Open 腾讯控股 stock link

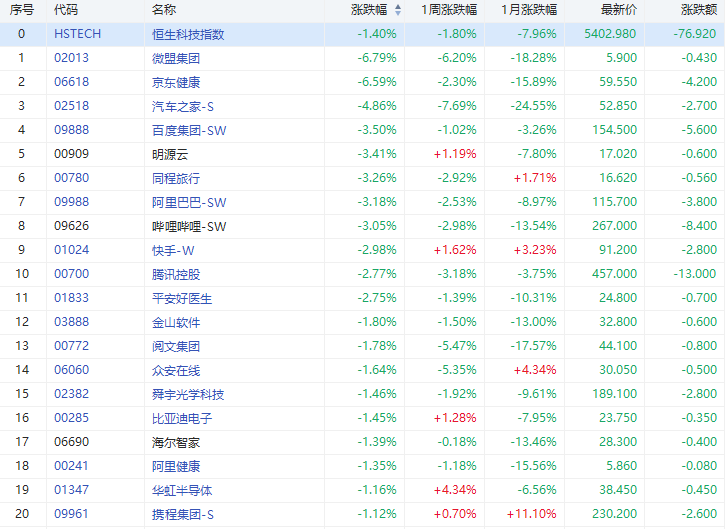176,275
